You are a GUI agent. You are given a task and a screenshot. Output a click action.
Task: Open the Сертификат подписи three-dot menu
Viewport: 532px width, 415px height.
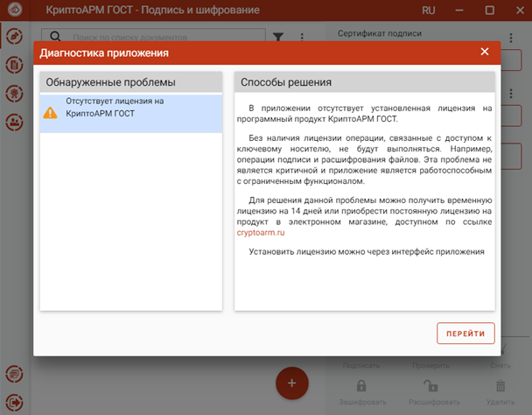(x=511, y=38)
